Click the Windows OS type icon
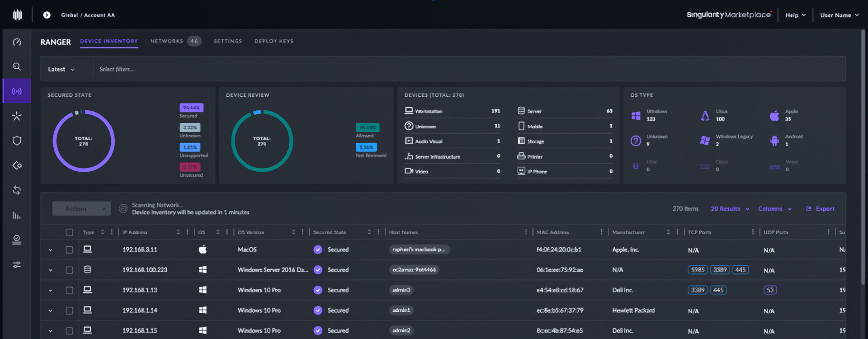The width and height of the screenshot is (868, 339). point(636,116)
